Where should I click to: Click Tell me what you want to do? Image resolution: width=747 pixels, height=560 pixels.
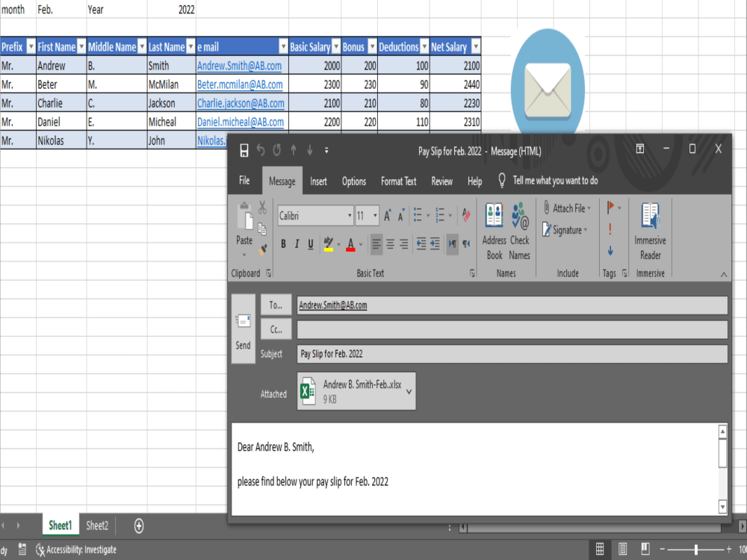tap(548, 181)
